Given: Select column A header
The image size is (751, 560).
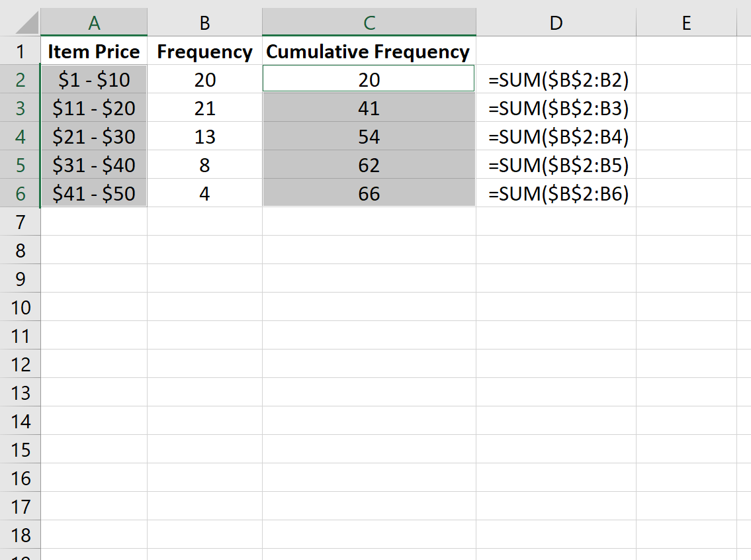Looking at the screenshot, I should [94, 23].
